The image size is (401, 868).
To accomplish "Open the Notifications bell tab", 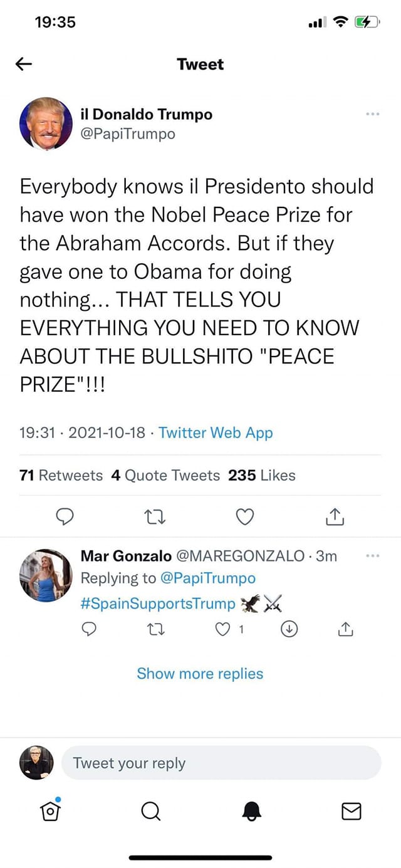I will (251, 812).
